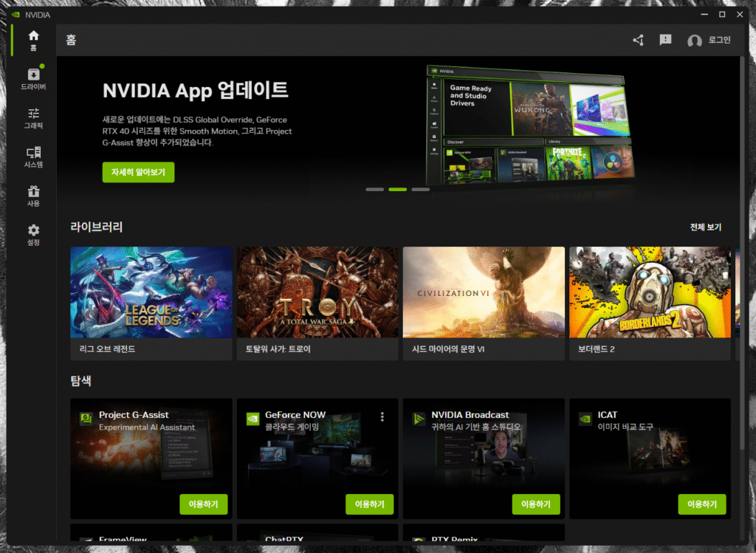Open GeForce NOW three-dot options menu

pos(382,417)
